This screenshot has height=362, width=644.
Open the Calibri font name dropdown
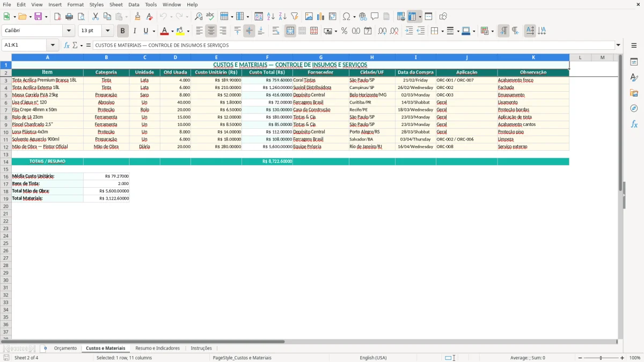pyautogui.click(x=69, y=31)
